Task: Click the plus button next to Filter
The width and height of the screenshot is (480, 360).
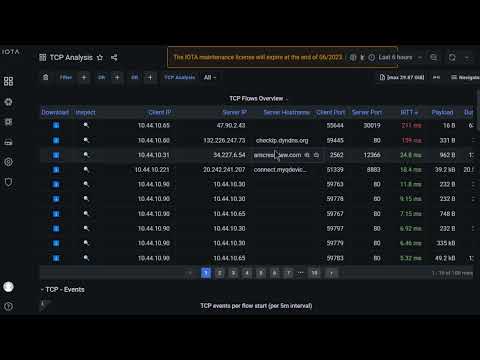Action: pyautogui.click(x=84, y=77)
